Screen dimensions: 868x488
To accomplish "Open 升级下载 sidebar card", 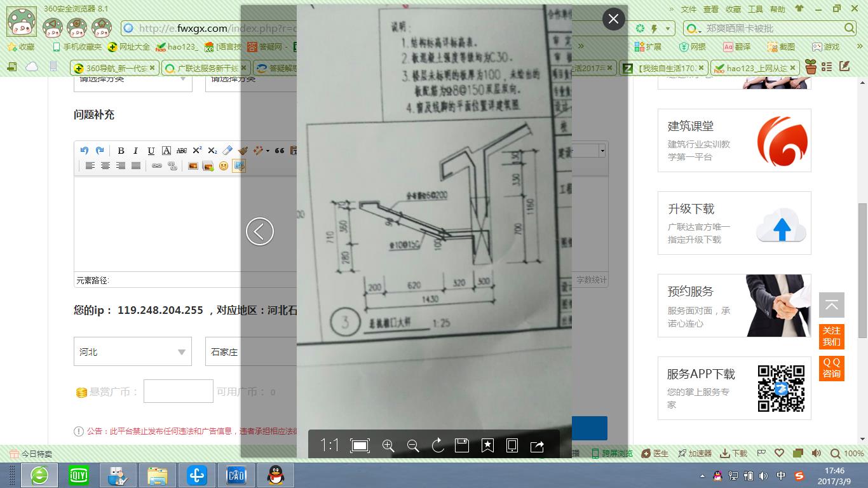I will [x=734, y=223].
